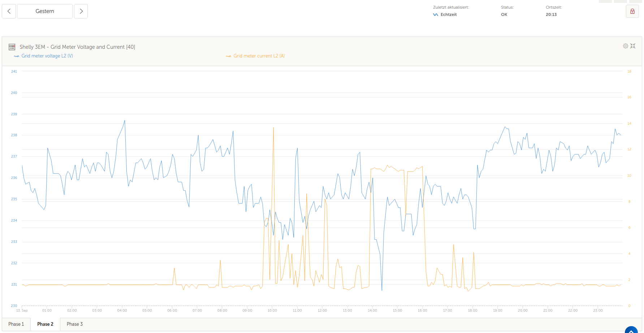Toggle the Grid meter voltage L2 series
Viewport: 644px width, 333px height.
tap(43, 56)
